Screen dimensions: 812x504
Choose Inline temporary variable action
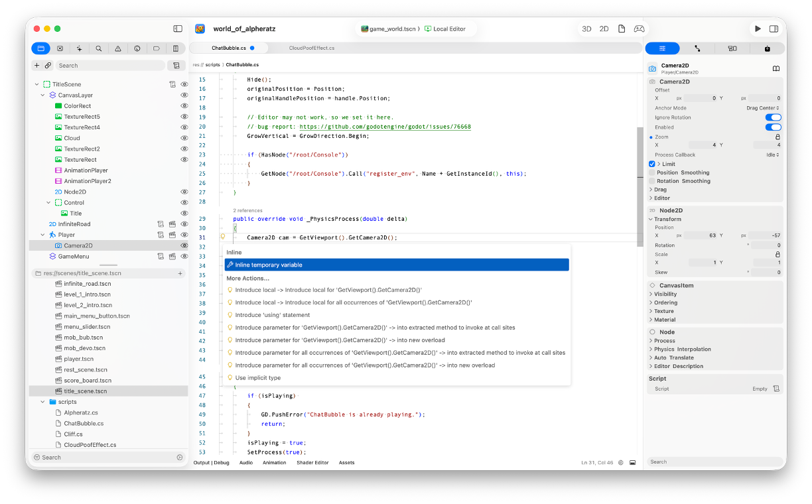pos(397,265)
